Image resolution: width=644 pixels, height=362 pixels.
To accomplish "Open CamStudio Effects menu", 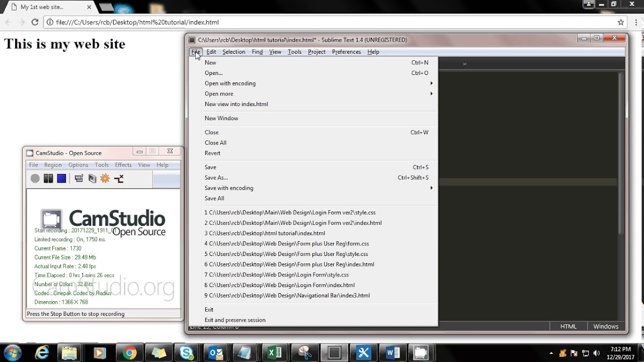I will 123,165.
